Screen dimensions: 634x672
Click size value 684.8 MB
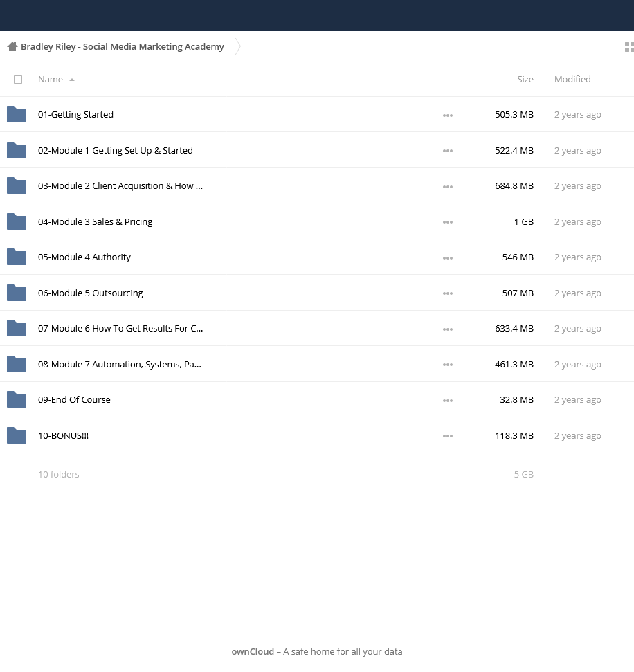pyautogui.click(x=514, y=185)
